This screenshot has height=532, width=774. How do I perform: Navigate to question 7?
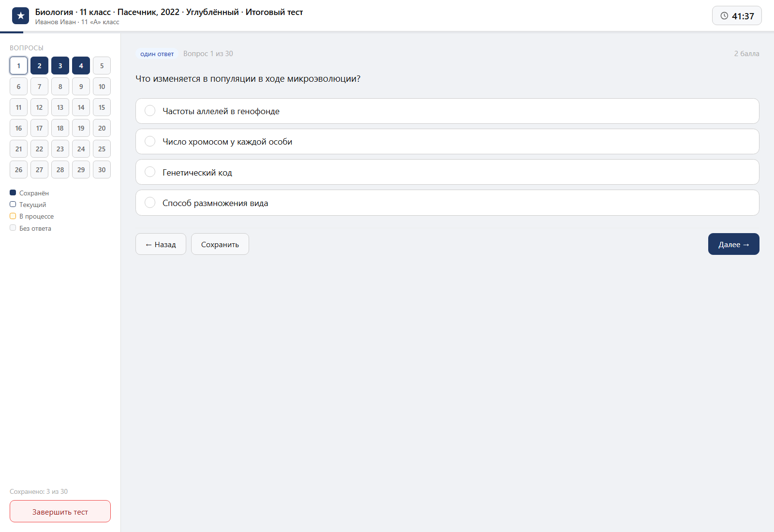39,87
